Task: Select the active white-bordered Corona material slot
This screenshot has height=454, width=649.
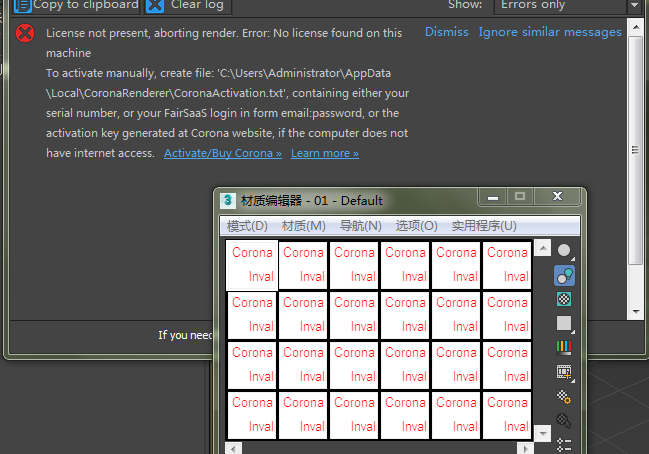Action: 252,265
